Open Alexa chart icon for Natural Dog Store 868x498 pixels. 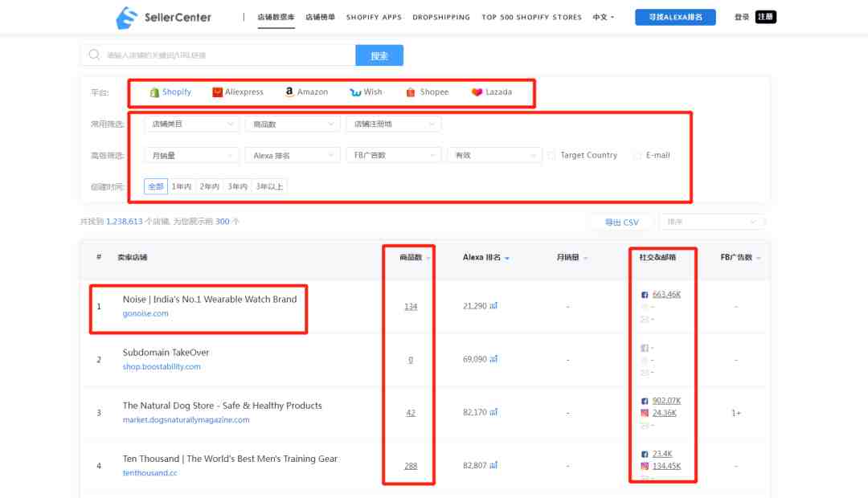493,412
